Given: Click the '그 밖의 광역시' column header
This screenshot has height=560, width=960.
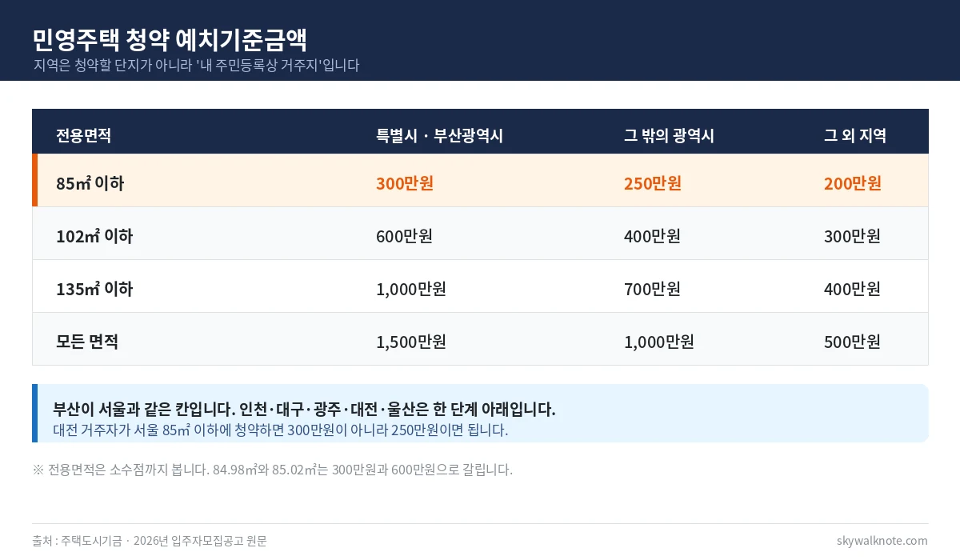Looking at the screenshot, I should coord(669,136).
